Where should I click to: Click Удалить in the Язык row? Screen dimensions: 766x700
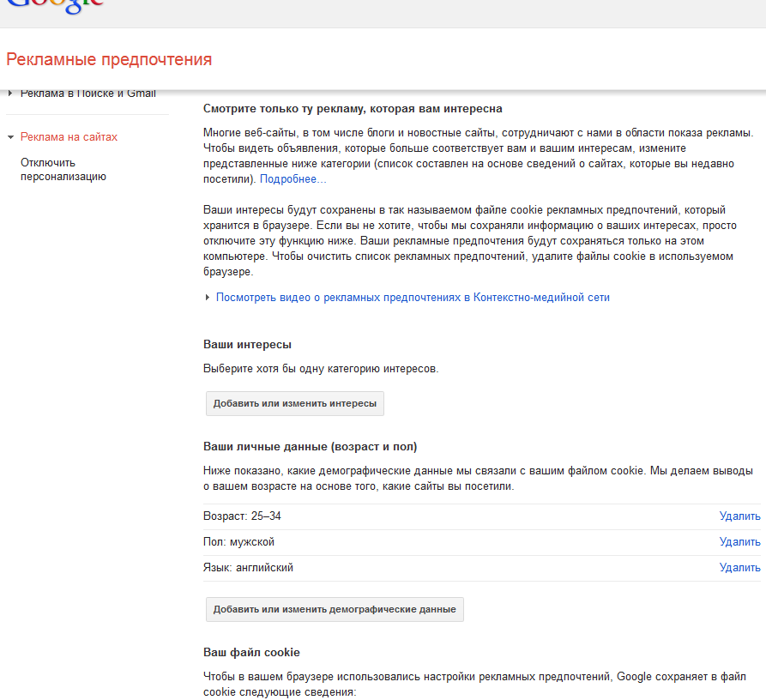pos(739,568)
